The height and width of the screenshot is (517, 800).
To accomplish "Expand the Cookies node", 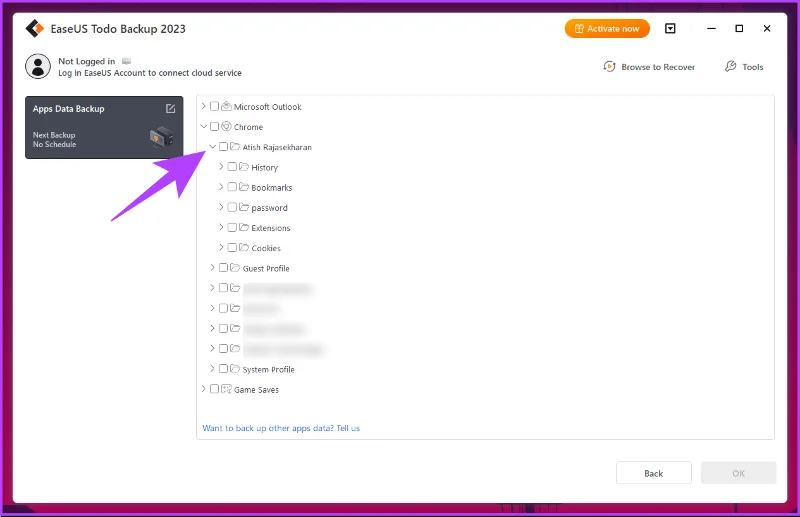I will click(221, 248).
